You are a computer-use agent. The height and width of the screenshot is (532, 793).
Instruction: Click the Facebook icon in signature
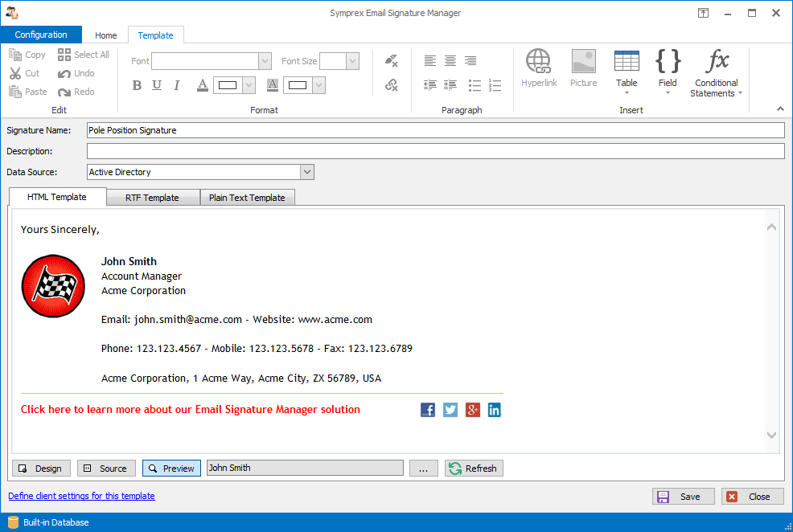click(x=428, y=410)
